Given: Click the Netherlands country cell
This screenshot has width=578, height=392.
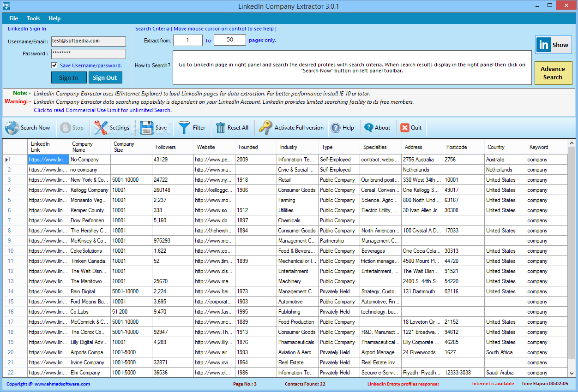Looking at the screenshot, I should pos(505,170).
